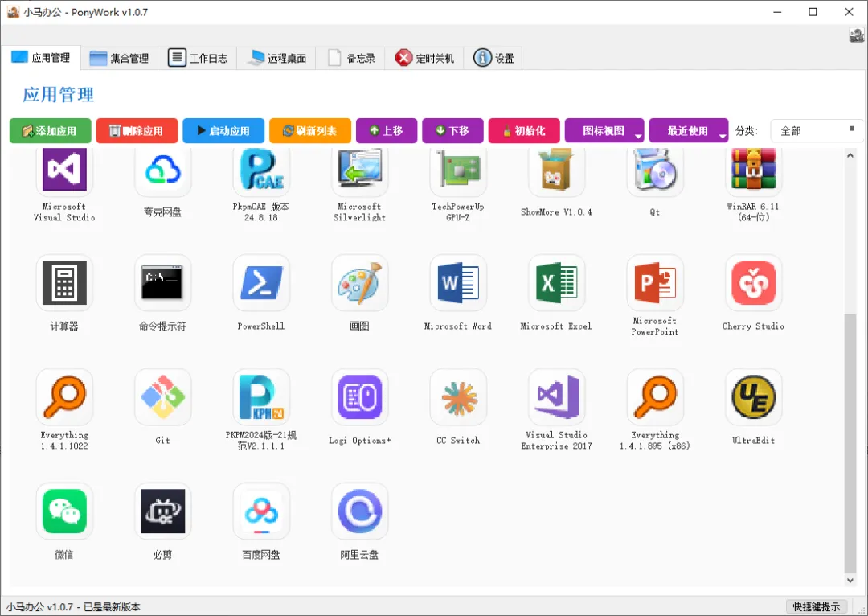Click the vertical scrollbar thumb

850,443
